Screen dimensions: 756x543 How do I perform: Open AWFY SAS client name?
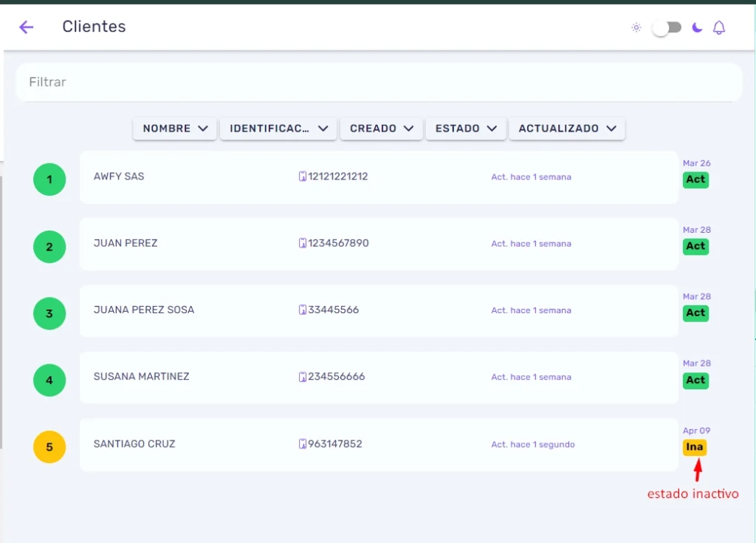(x=119, y=176)
